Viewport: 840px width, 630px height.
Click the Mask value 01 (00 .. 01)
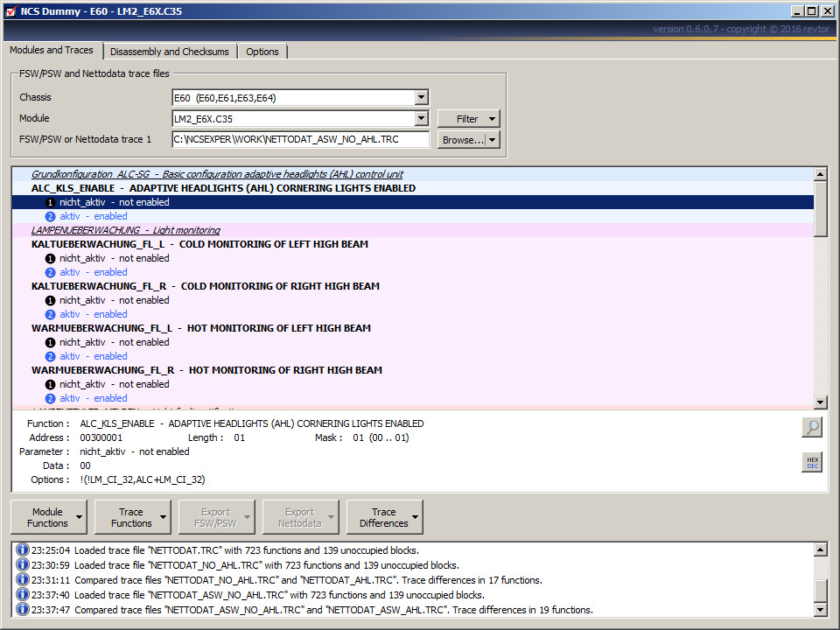click(381, 437)
